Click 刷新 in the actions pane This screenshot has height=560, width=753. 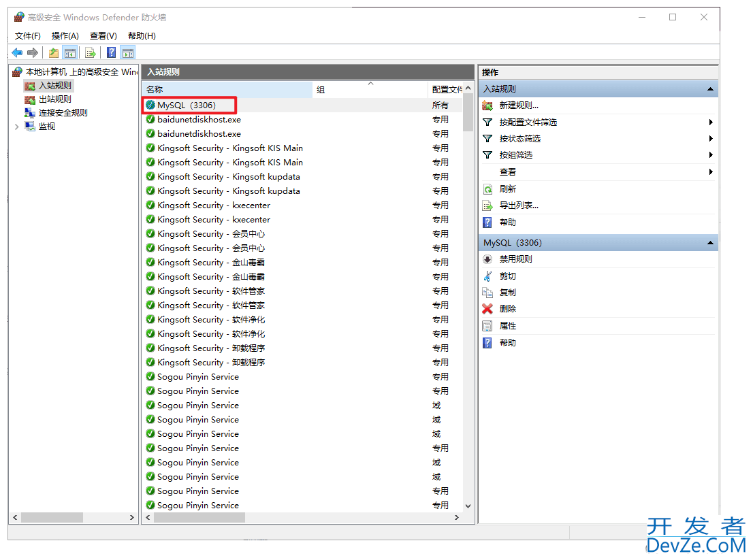click(508, 189)
